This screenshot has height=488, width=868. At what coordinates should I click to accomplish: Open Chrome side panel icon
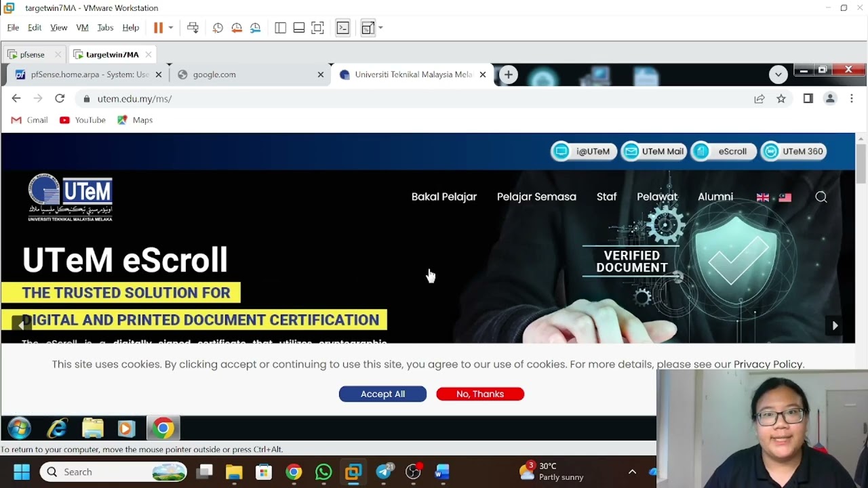(808, 99)
